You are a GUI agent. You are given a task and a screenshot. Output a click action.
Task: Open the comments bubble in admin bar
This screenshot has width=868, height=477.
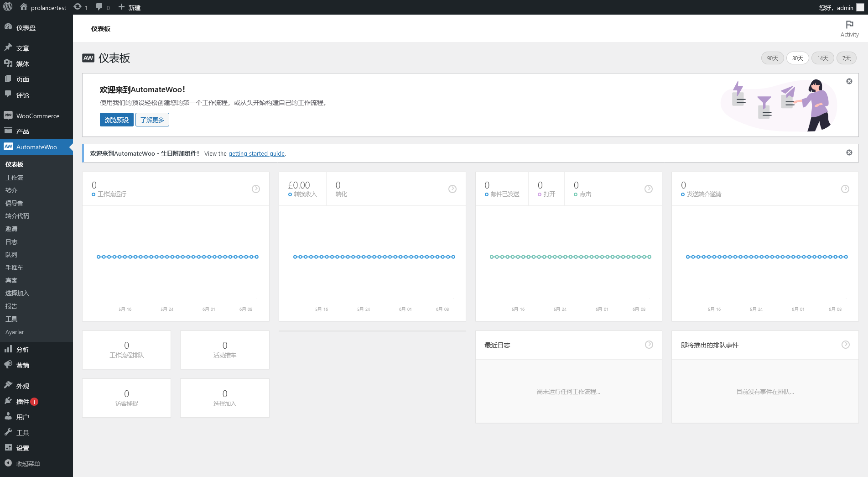click(x=99, y=7)
